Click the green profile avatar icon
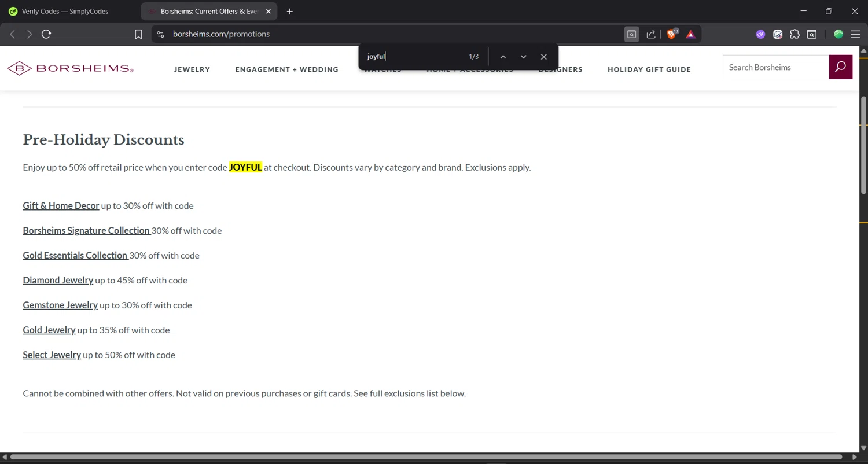 [x=838, y=34]
